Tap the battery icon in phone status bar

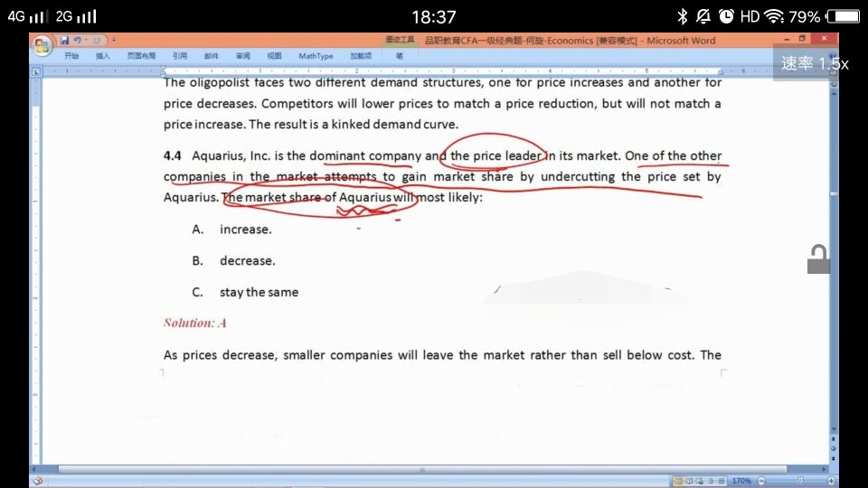pyautogui.click(x=843, y=16)
